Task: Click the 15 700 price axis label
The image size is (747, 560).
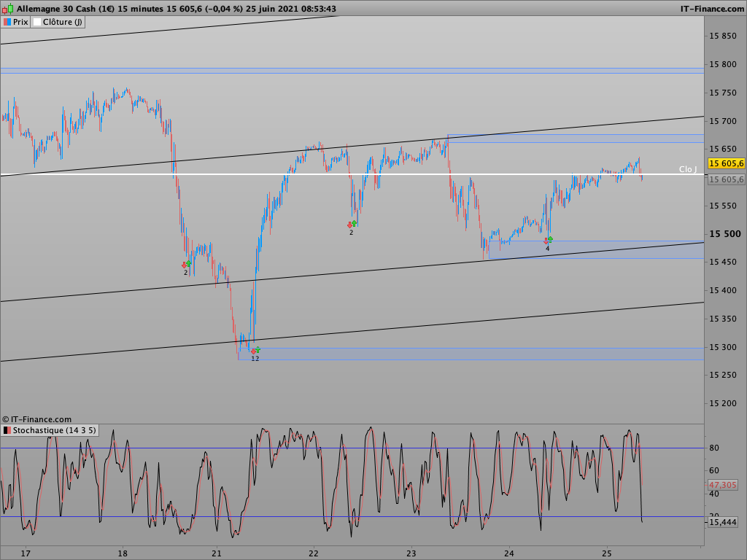Action: tap(723, 122)
